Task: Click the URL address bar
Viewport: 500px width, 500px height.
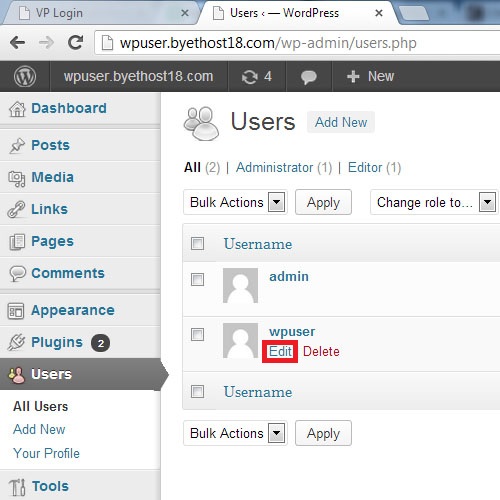Action: 297,43
